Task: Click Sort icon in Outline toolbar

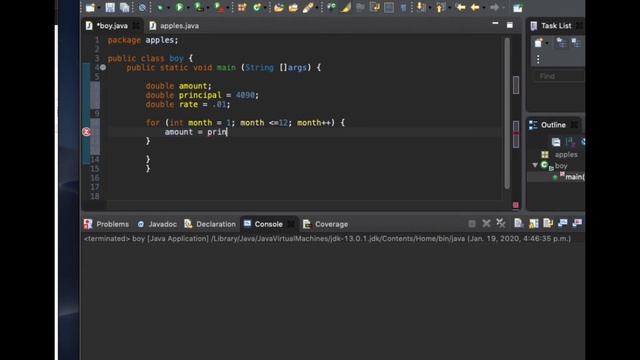Action: point(570,142)
